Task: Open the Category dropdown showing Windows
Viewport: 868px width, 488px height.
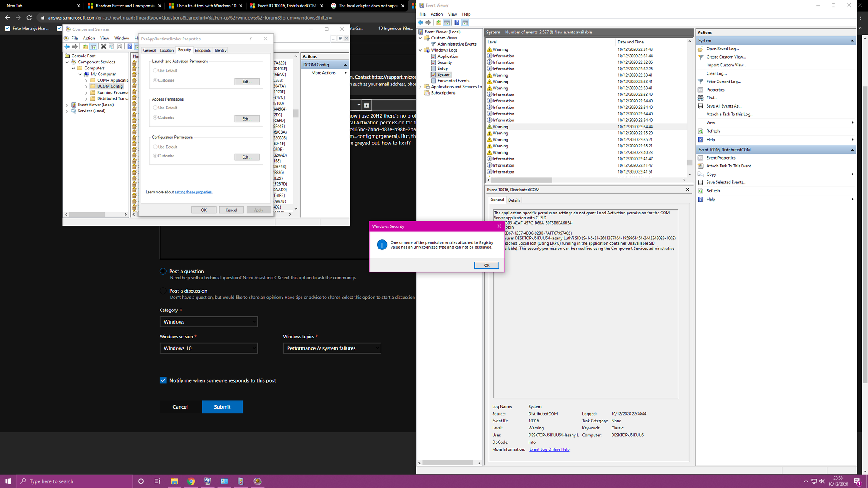Action: (209, 322)
